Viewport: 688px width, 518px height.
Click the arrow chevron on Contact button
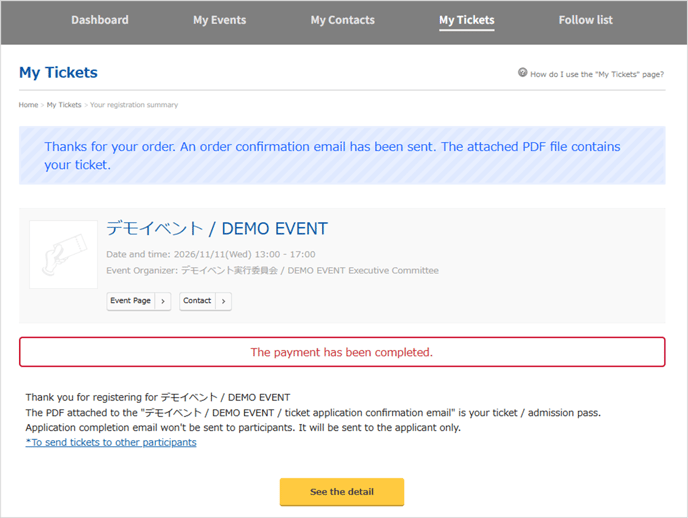click(x=223, y=301)
